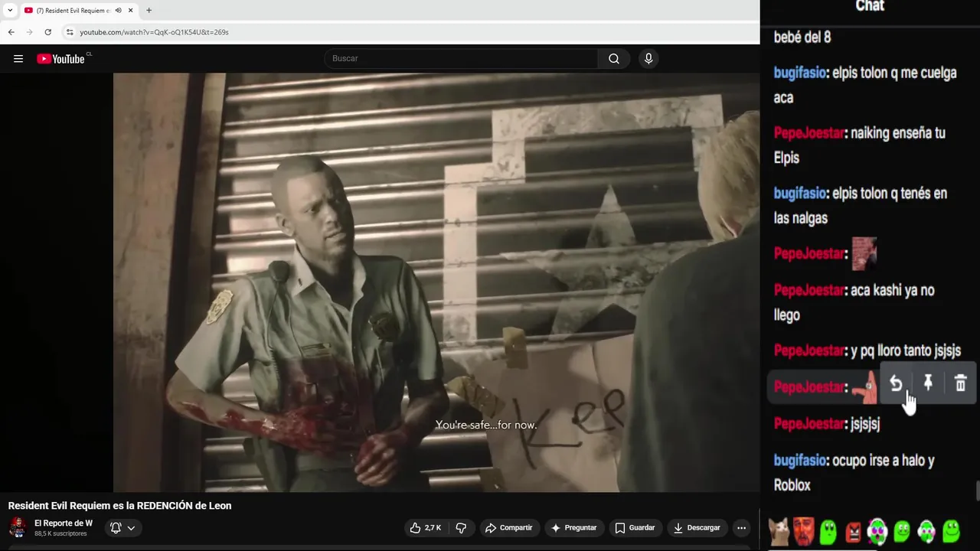Select the plain green blob emote
Viewport: 980px width, 551px height.
click(828, 531)
